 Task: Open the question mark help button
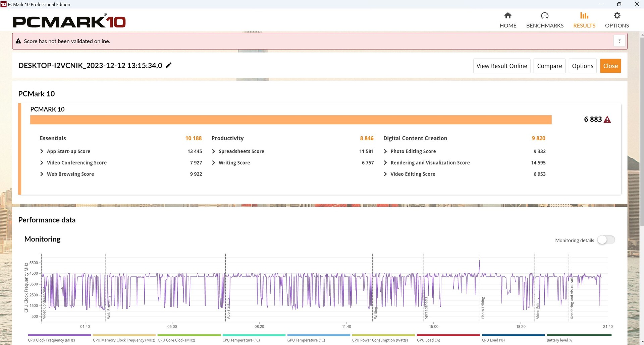620,41
